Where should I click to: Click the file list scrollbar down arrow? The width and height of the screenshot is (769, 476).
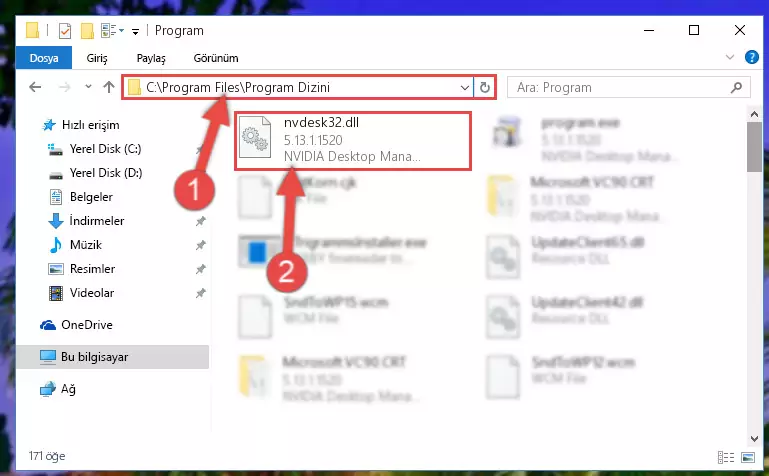pyautogui.click(x=754, y=439)
